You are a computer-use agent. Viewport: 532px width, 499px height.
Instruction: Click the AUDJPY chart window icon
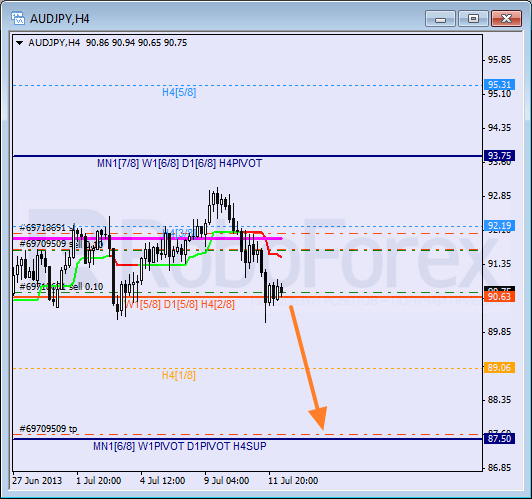[18, 18]
